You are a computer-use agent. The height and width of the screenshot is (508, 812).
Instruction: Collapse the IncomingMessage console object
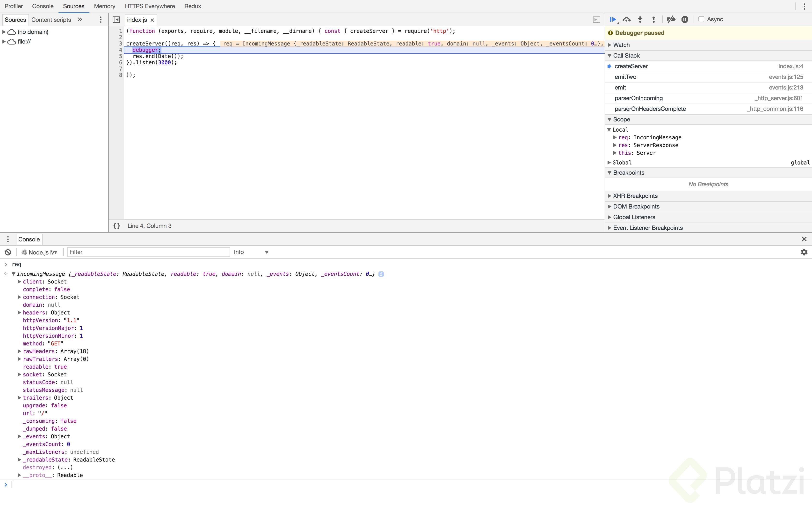pyautogui.click(x=14, y=274)
